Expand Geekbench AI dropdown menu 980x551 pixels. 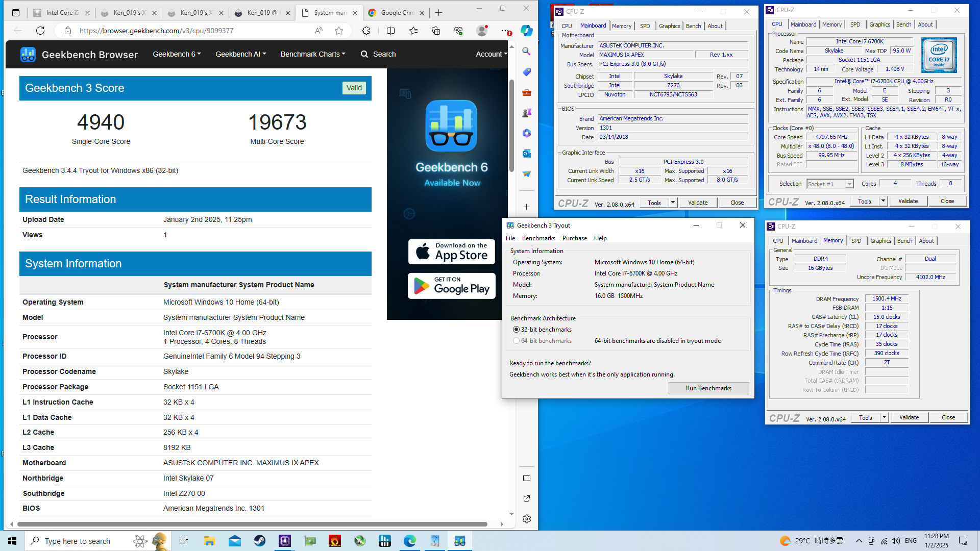(240, 54)
